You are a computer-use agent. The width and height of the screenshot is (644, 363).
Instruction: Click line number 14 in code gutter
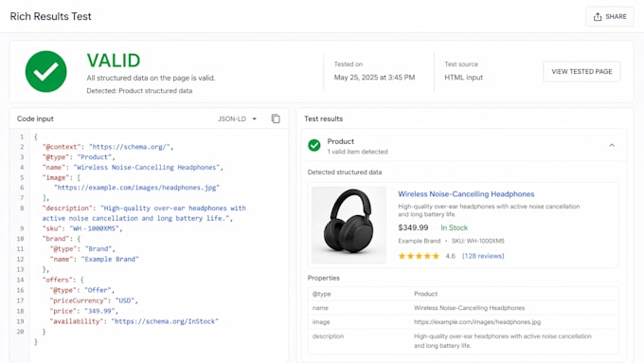coord(20,280)
